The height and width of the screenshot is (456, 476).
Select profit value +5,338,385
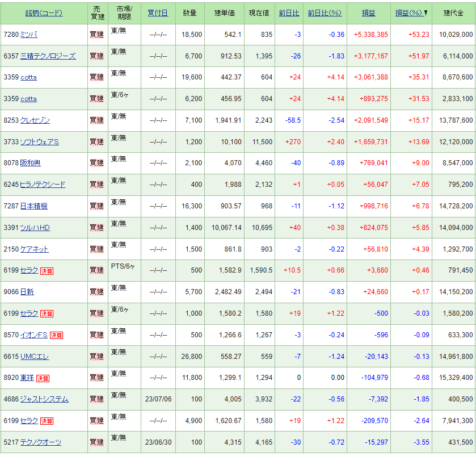tap(370, 35)
